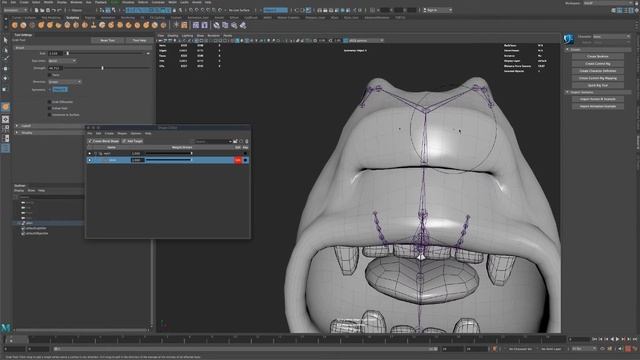Screen dimensions: 640x360
Task: Select the Spray sculpt brush
Action: click(76, 25)
